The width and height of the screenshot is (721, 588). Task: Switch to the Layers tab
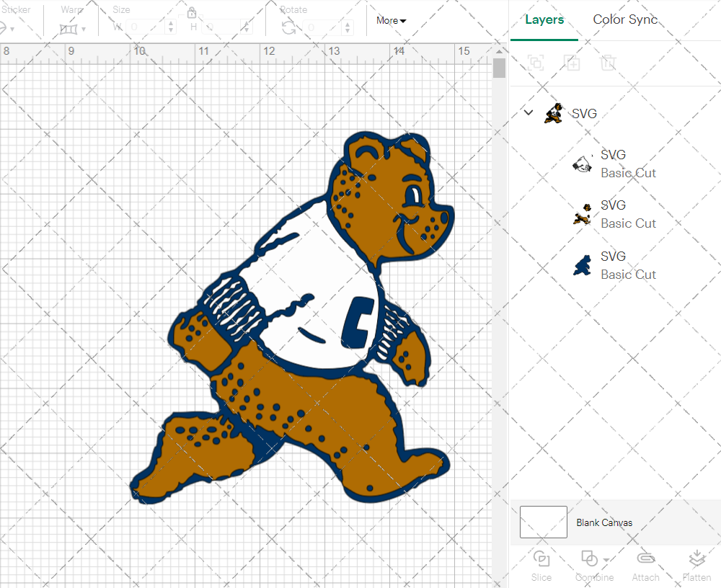coord(544,19)
